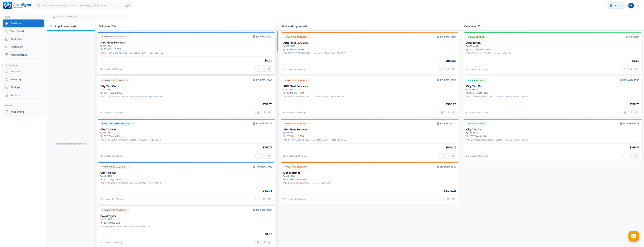
Task: Open Settings from the sidebar
Action: [15, 87]
